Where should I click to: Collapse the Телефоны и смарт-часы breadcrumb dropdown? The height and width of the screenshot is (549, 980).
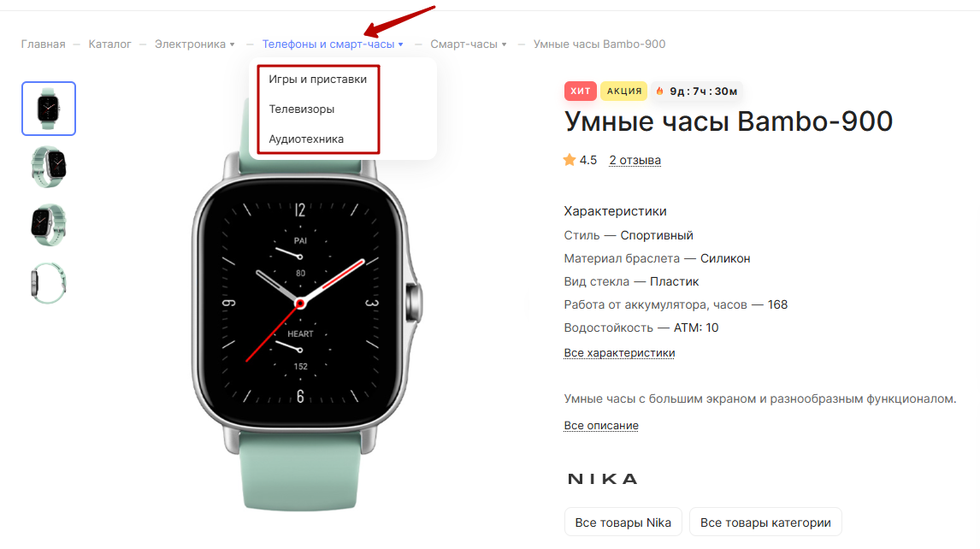400,44
